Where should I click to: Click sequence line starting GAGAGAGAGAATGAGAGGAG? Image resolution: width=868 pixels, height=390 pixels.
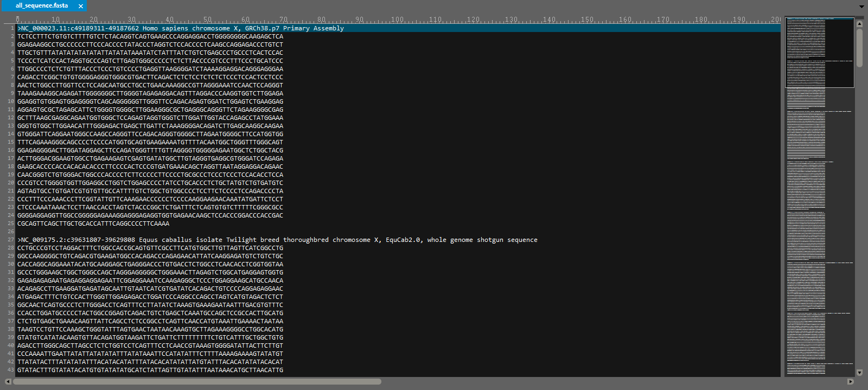[x=150, y=280]
